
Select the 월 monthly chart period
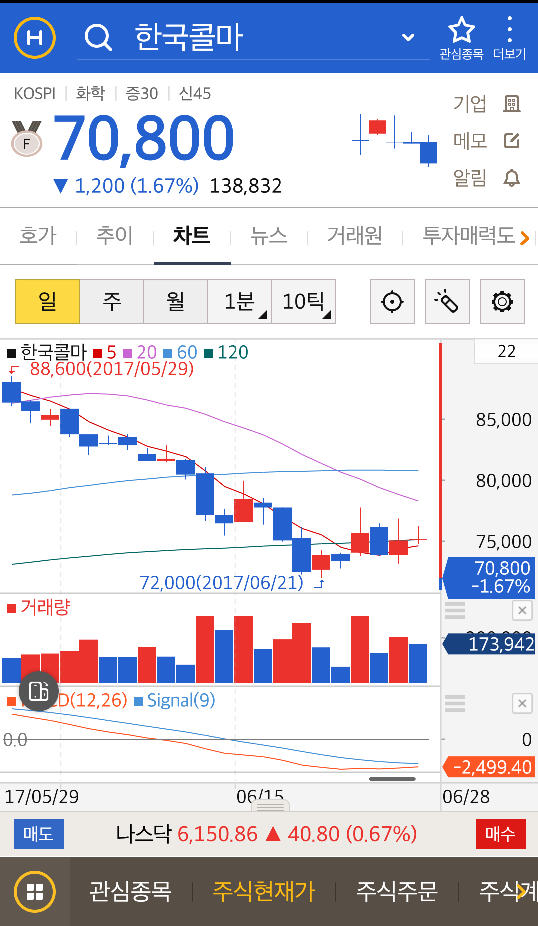175,302
